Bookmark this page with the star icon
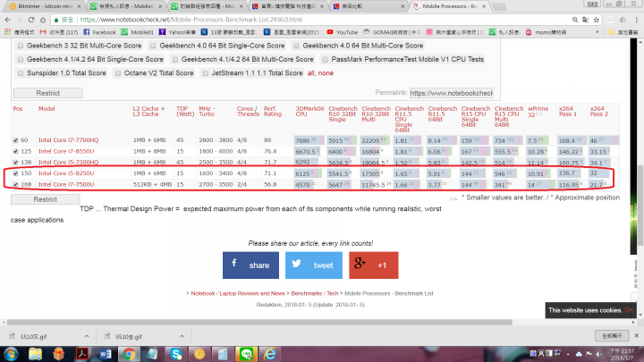 point(597,20)
